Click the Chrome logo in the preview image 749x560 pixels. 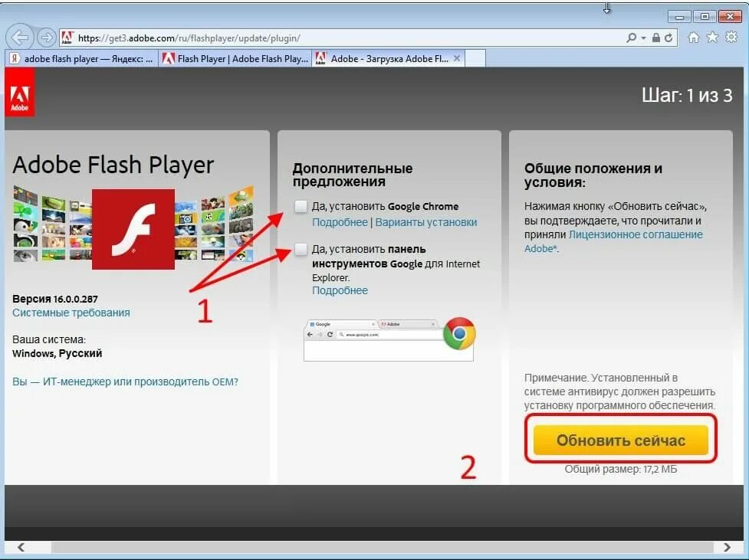point(459,333)
